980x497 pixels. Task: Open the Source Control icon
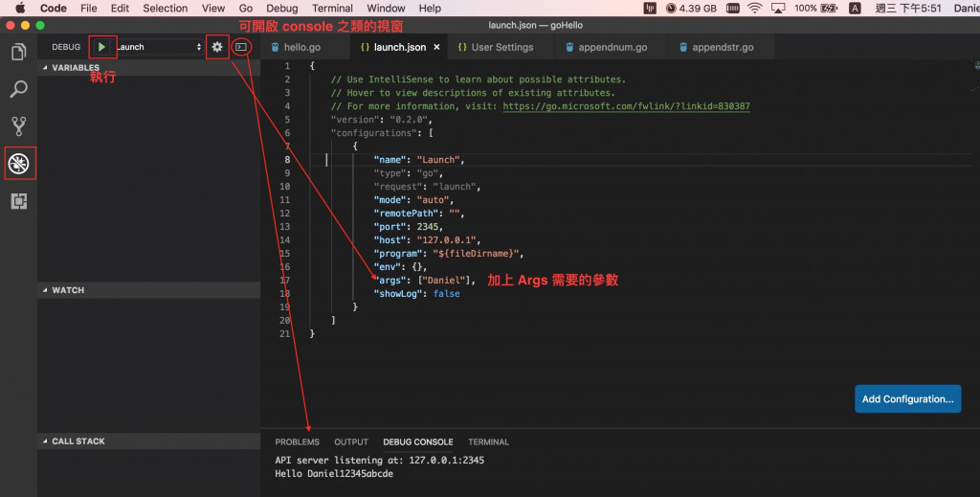tap(19, 126)
